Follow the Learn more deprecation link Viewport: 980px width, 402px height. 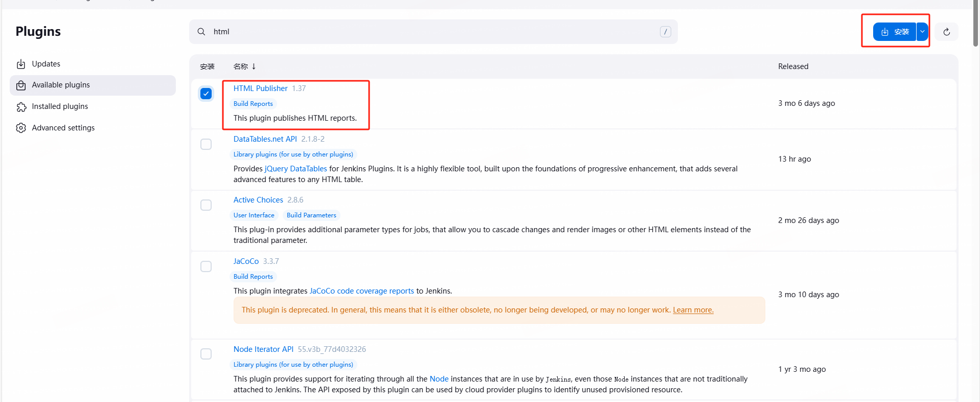[693, 310]
